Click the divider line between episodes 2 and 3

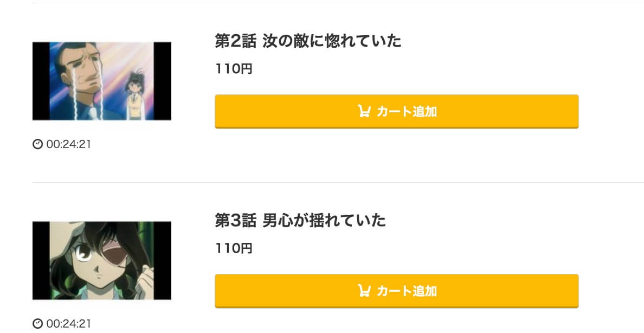tap(338, 182)
